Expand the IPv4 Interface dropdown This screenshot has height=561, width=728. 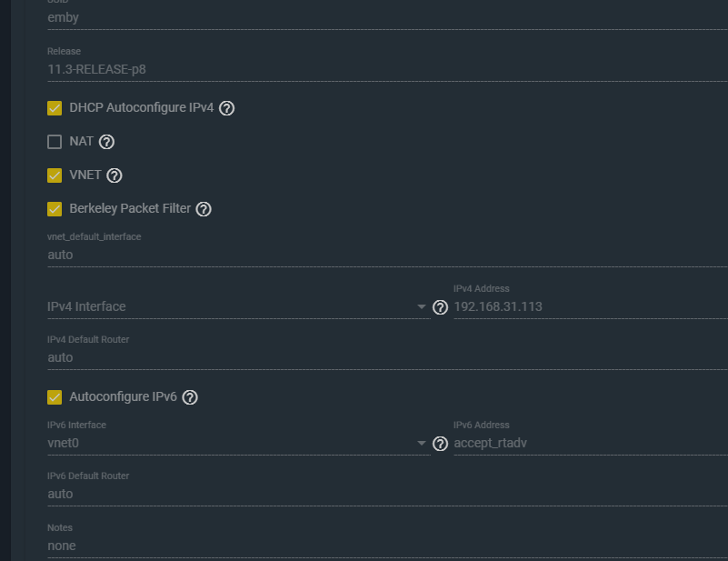click(x=236, y=307)
